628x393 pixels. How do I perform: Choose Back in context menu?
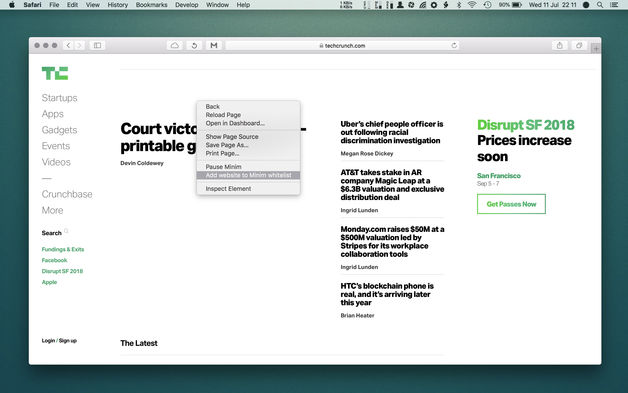(248, 107)
